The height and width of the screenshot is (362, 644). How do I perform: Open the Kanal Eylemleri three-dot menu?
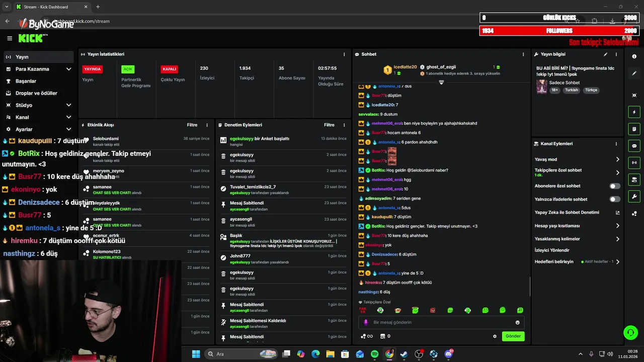[x=616, y=144]
